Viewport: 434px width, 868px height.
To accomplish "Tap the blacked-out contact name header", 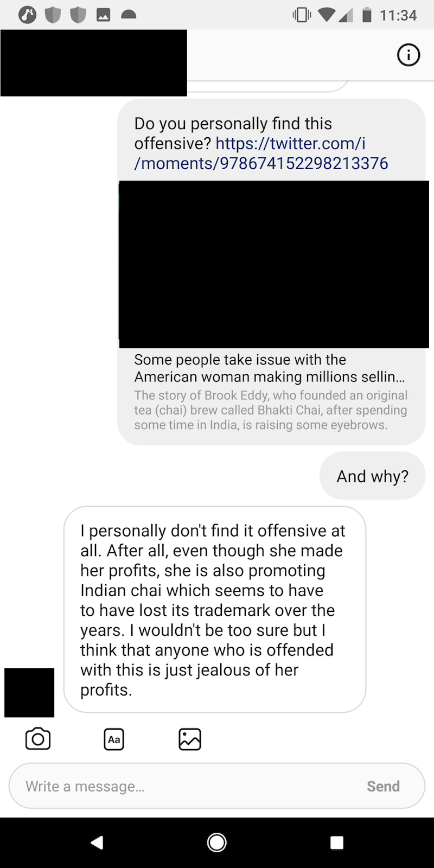I will (93, 63).
